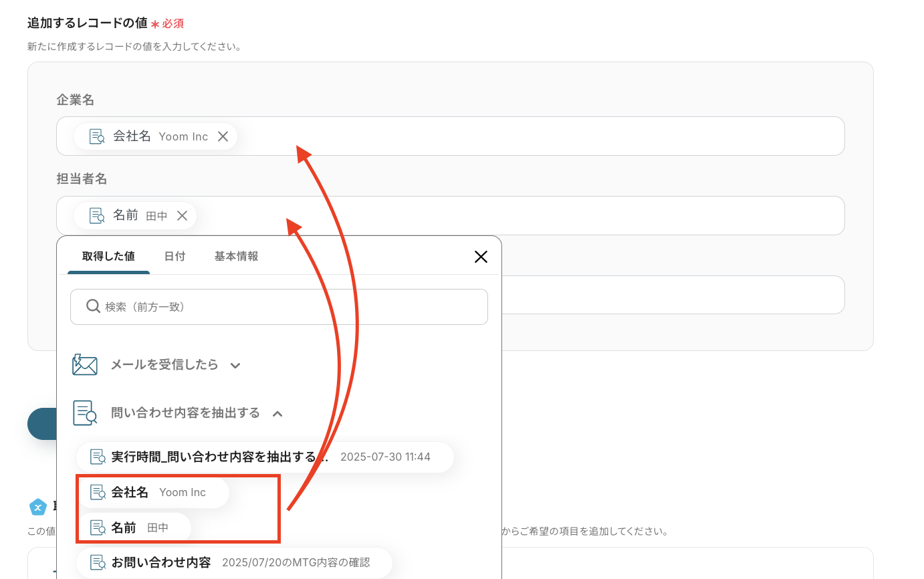Screen dimensions: 924x579
Task: Click the icon on 会社名 list item
Action: [98, 493]
